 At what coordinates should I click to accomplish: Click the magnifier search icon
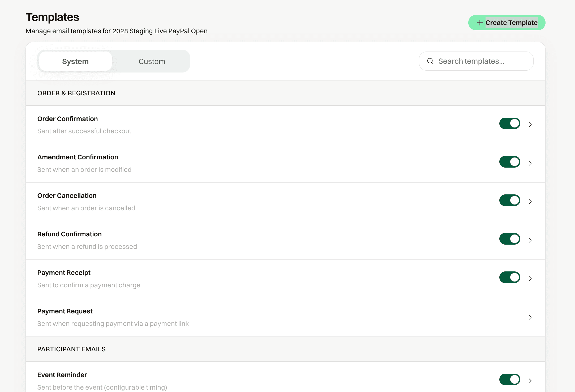click(x=430, y=61)
